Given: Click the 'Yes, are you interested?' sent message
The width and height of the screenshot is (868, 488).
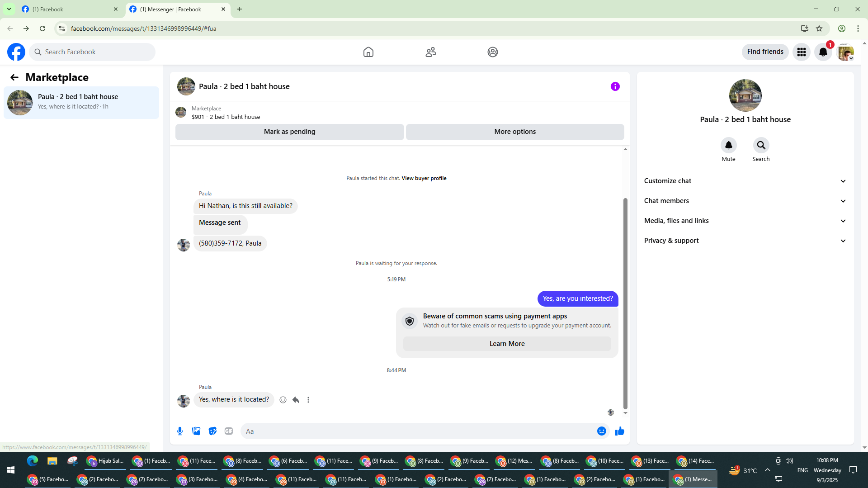Looking at the screenshot, I should coord(578,298).
